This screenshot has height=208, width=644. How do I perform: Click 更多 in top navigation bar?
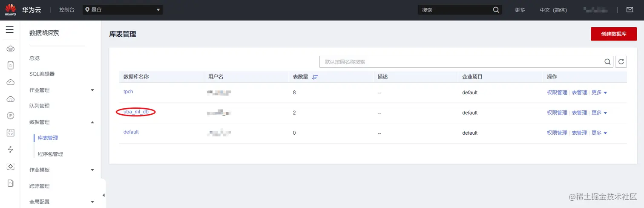tap(520, 10)
